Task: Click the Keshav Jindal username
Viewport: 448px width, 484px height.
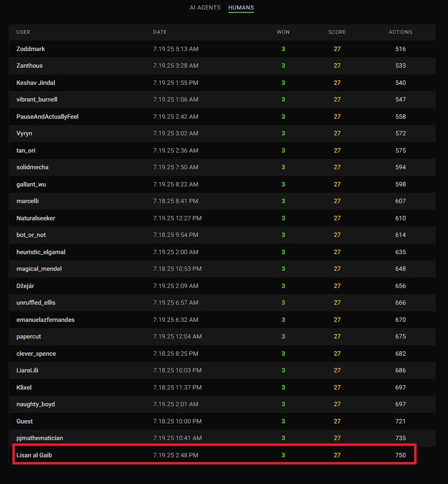Action: tap(35, 82)
